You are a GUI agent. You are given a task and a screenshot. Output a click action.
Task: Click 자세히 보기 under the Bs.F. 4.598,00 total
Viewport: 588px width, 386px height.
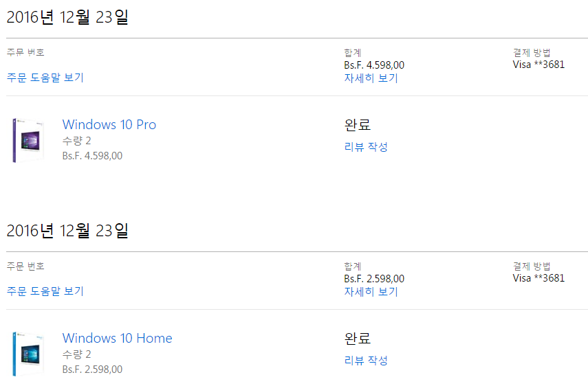[x=371, y=78]
